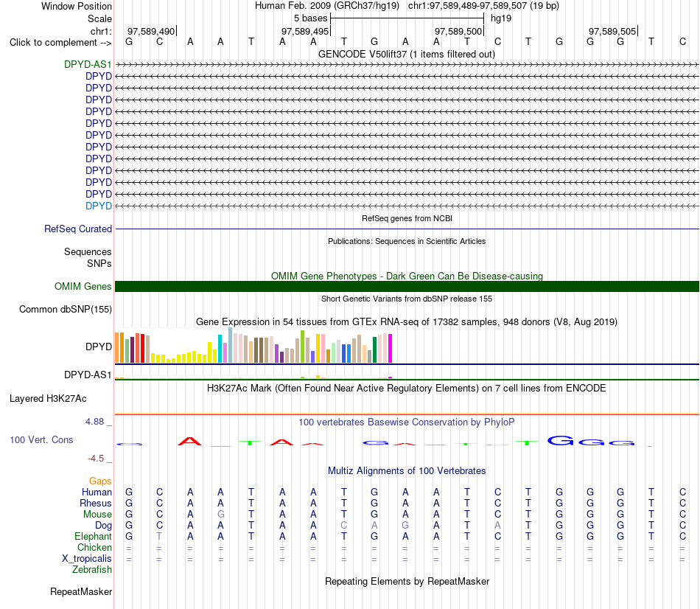Click the "X_tropicalis" alignment row label
700x609 pixels.
87,559
